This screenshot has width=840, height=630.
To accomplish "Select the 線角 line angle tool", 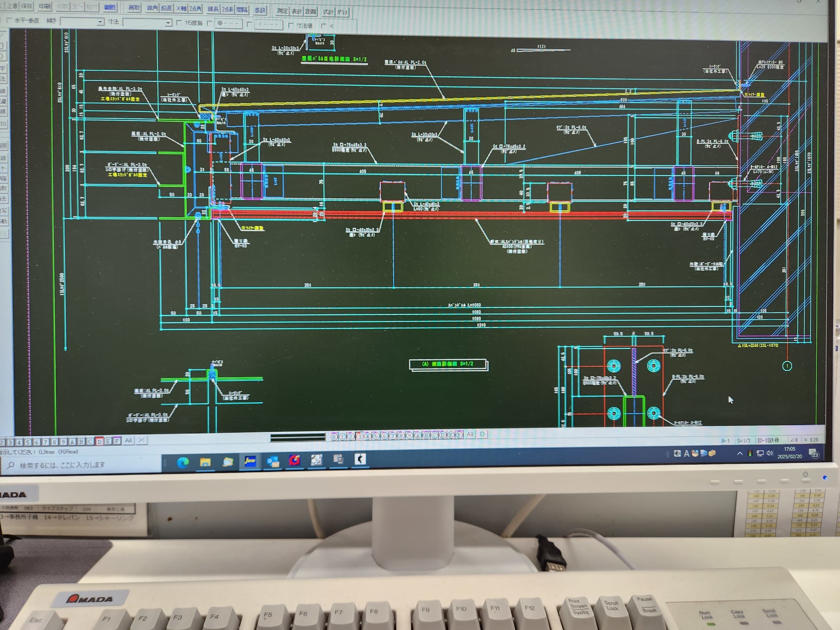I will (x=152, y=8).
